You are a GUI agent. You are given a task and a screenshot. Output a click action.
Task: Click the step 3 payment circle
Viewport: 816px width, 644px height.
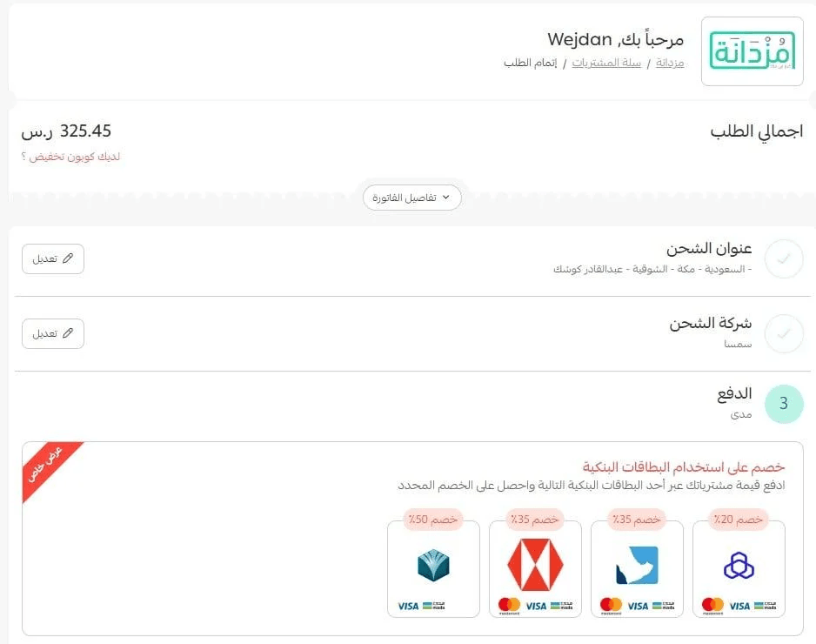tap(784, 404)
